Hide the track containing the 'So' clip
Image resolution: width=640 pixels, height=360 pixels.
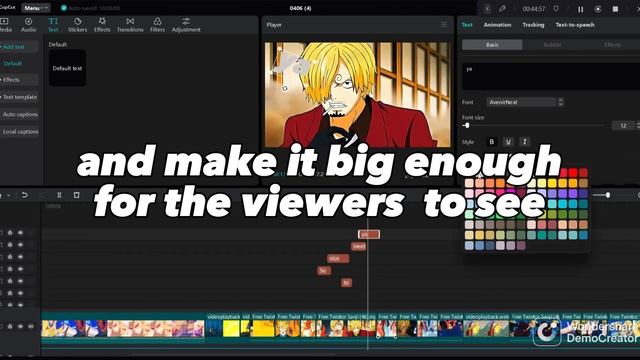(x=20, y=269)
